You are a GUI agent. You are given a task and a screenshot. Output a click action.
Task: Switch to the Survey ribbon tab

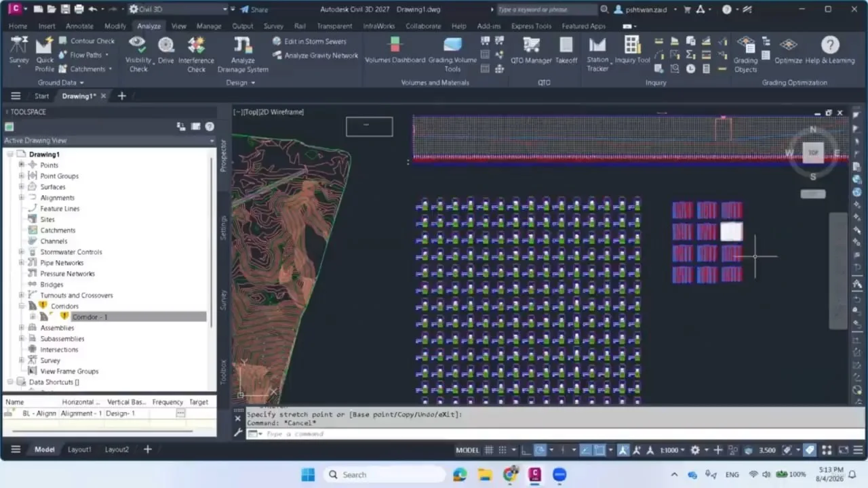coord(273,26)
